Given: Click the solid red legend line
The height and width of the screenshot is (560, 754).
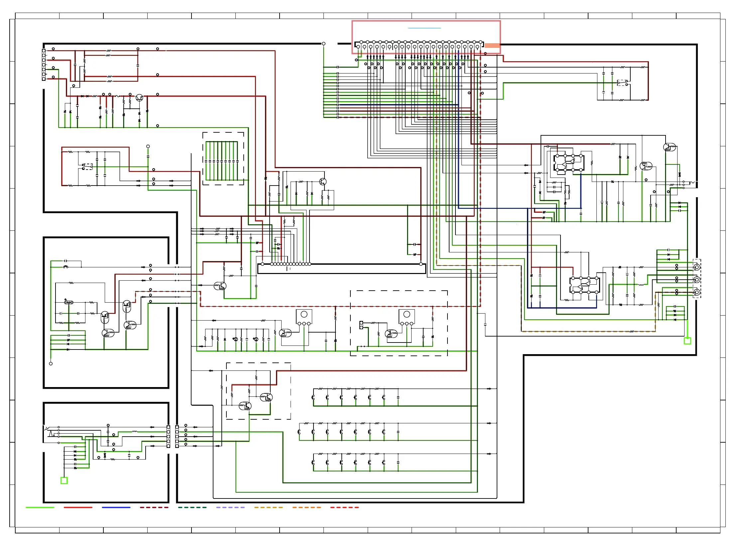Looking at the screenshot, I should click(78, 507).
